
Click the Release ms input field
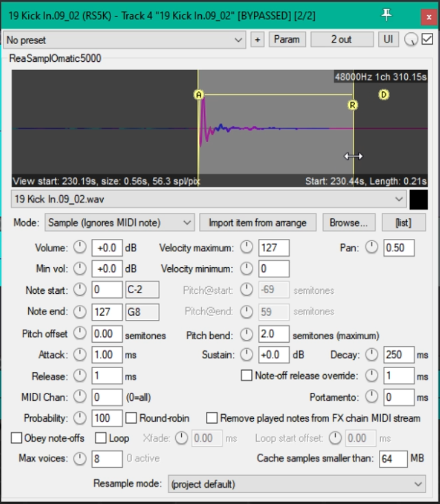[x=107, y=376]
